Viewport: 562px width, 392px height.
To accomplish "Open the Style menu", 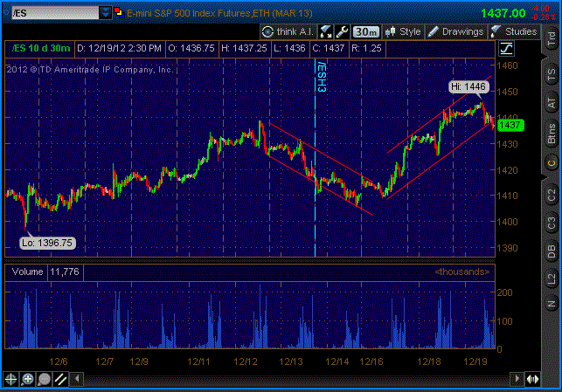I will (x=403, y=31).
